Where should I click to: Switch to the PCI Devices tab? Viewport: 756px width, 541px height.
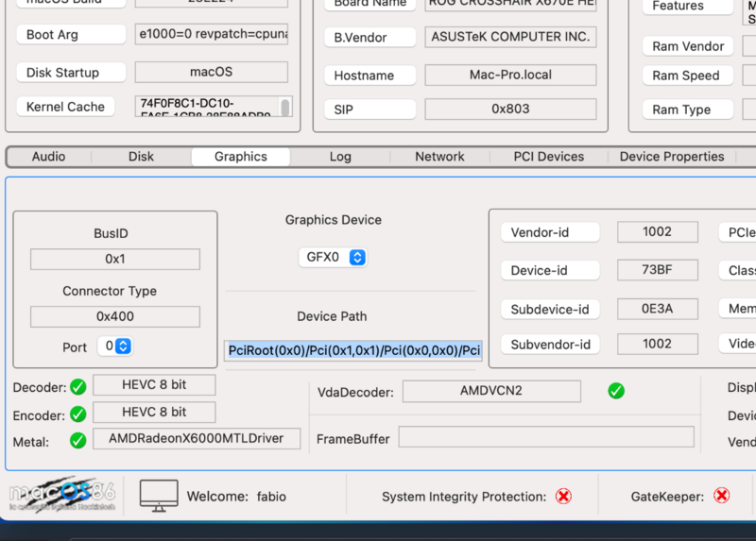click(x=549, y=157)
